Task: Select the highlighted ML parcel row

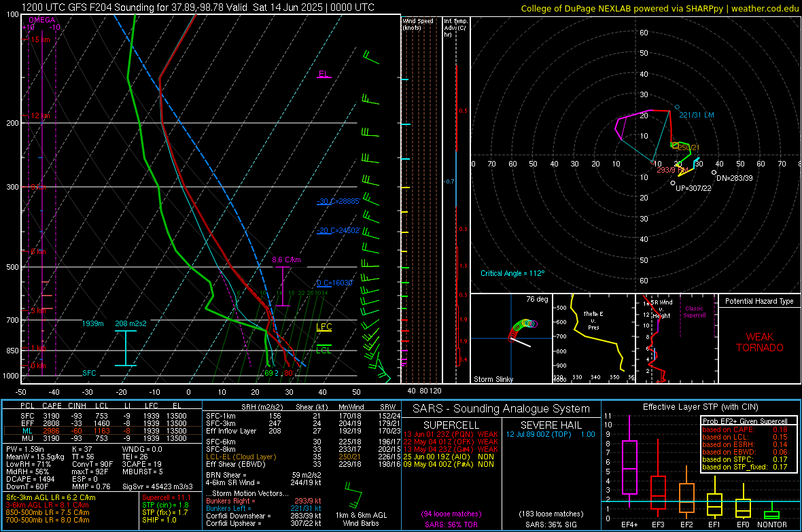Action: (x=103, y=431)
